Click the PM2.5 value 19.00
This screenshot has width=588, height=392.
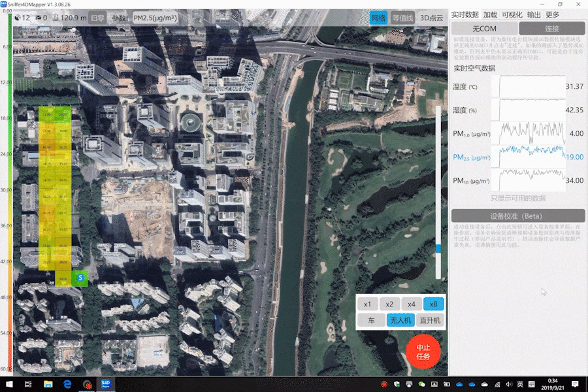574,157
